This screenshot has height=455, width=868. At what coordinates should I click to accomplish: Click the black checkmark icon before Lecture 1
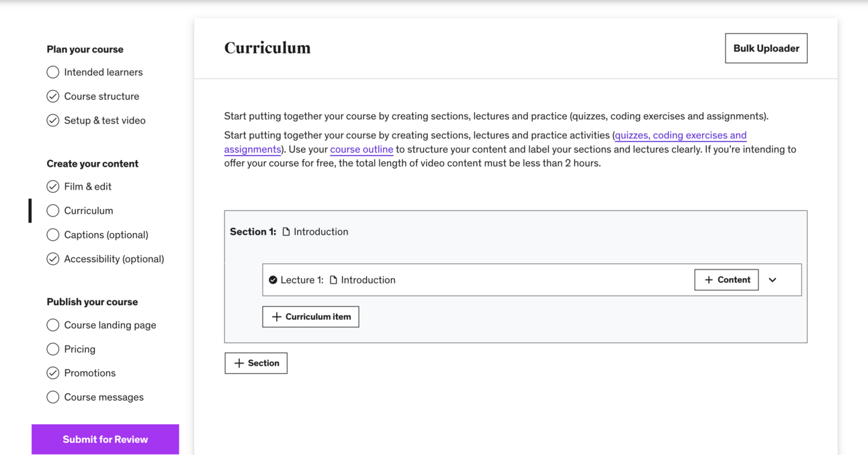pos(273,280)
